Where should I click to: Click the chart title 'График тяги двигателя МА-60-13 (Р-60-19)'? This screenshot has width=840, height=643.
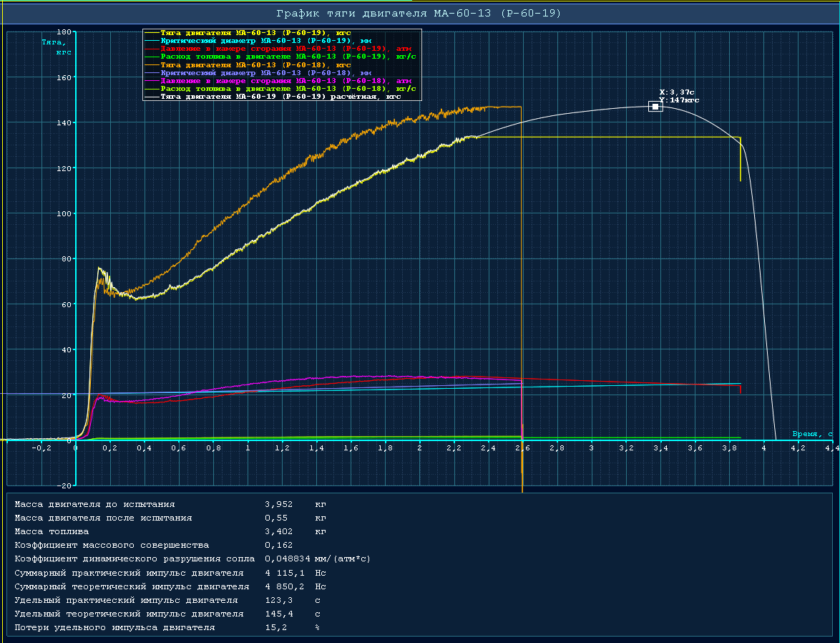[419, 14]
